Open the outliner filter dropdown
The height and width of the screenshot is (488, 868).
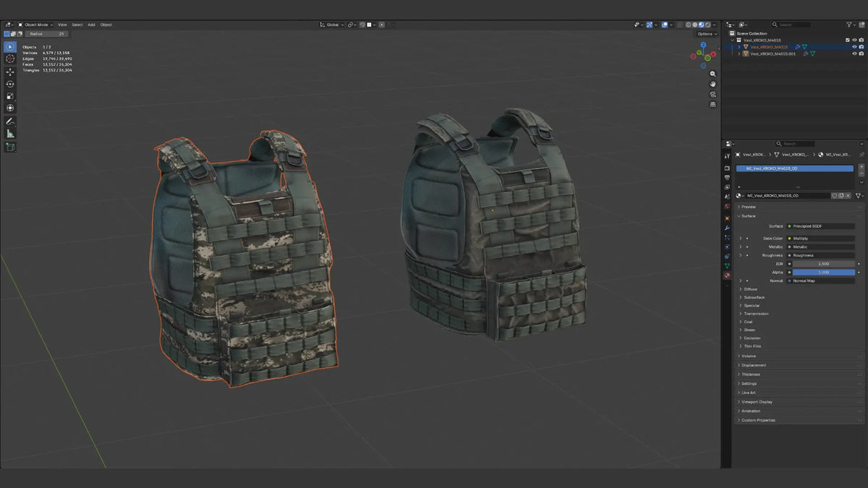851,25
